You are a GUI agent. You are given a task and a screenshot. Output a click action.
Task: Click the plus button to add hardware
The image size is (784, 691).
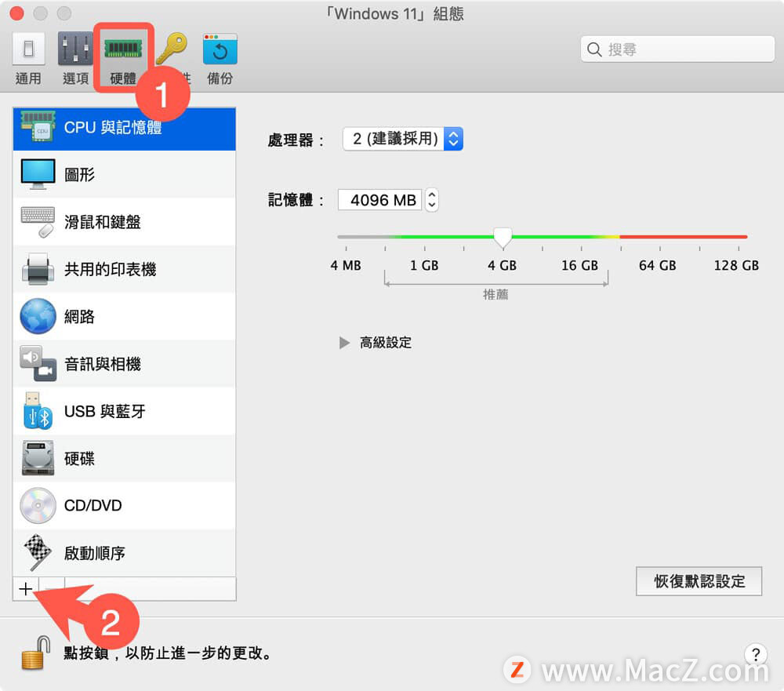pyautogui.click(x=26, y=589)
